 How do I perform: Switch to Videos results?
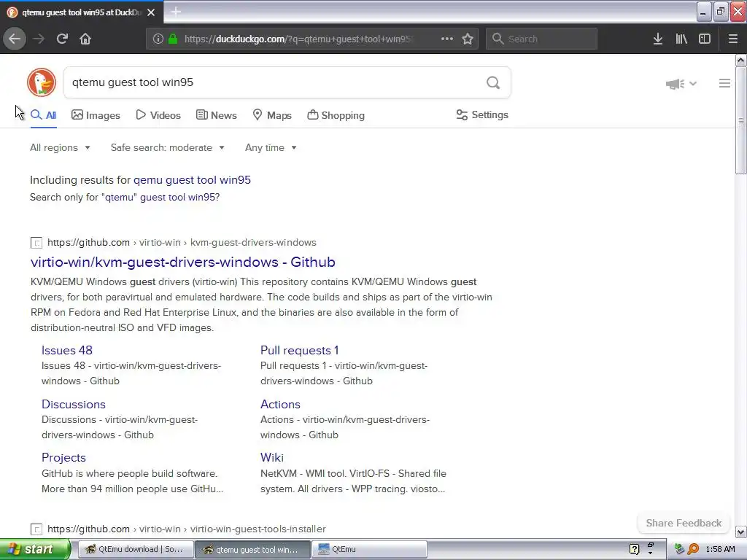[x=158, y=115]
